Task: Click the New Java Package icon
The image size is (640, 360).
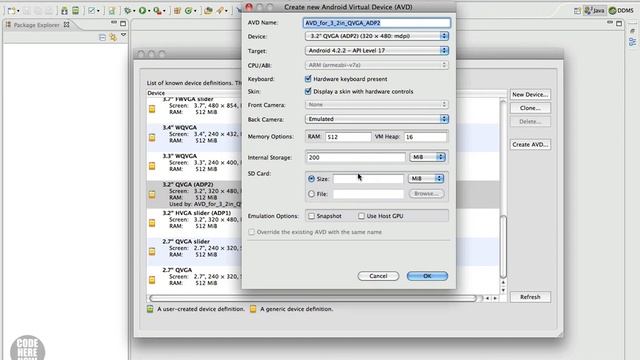Action: (x=177, y=11)
